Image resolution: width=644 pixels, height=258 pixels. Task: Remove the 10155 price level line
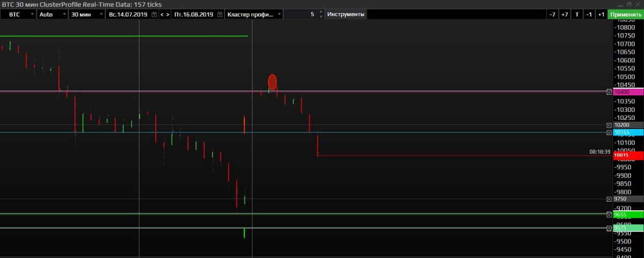(609, 132)
